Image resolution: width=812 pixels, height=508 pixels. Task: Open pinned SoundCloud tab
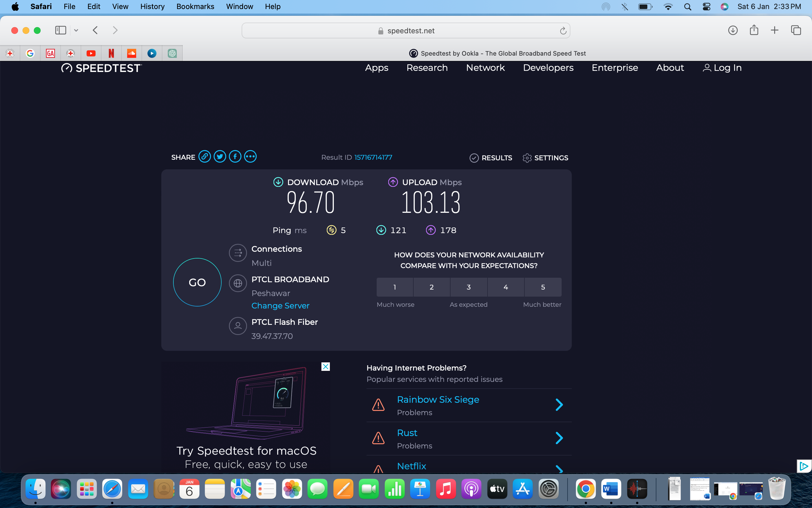coord(132,53)
